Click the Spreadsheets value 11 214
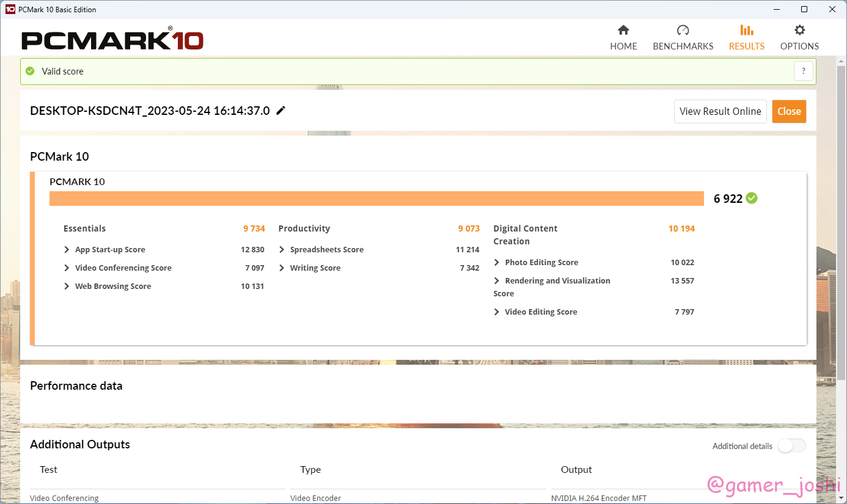847x504 pixels. (468, 249)
